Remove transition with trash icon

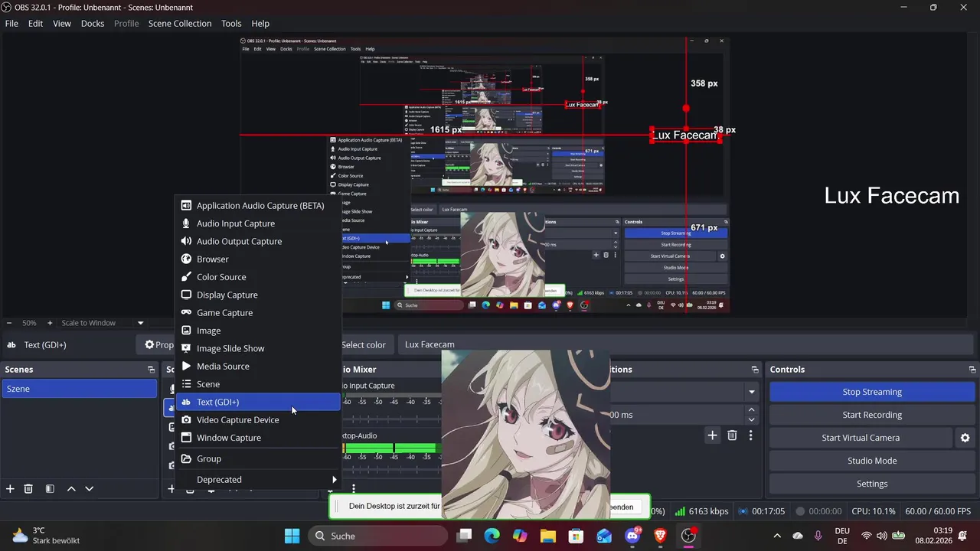(732, 435)
